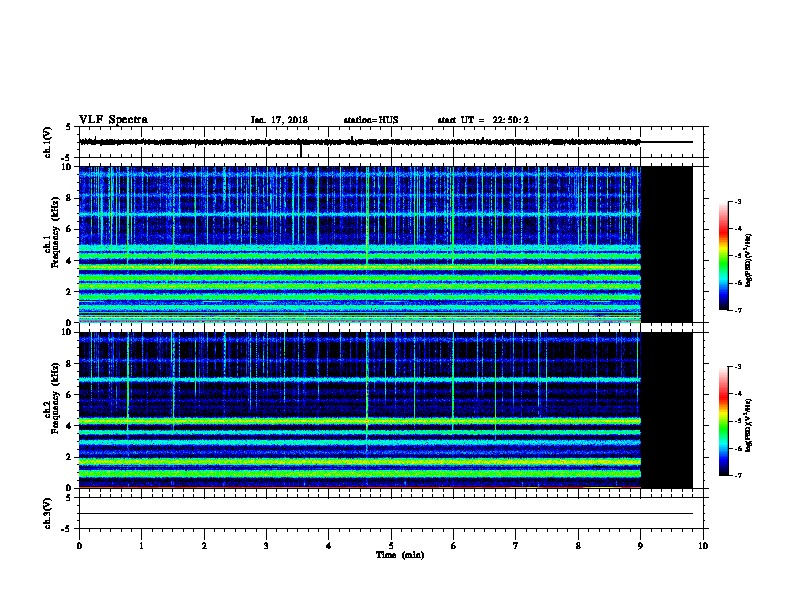Click the black no-data block in ch.1 spectrogram
Image resolution: width=792 pixels, height=612 pixels.
[x=667, y=244]
